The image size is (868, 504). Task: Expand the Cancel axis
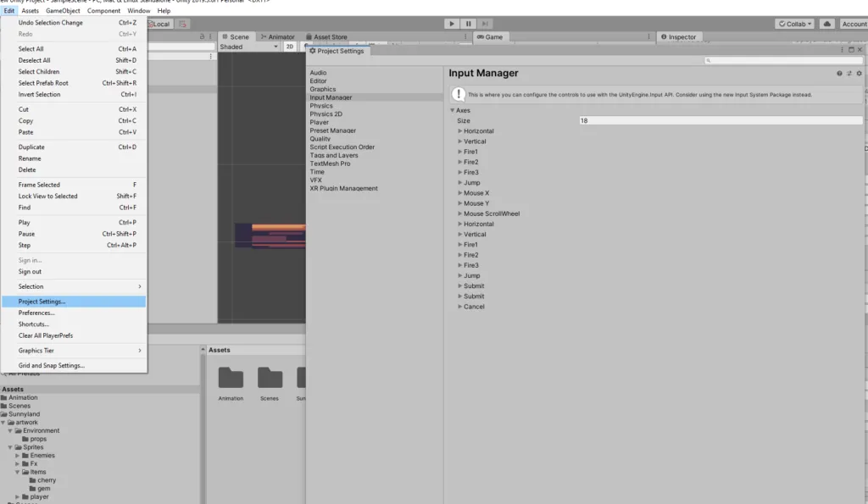460,307
